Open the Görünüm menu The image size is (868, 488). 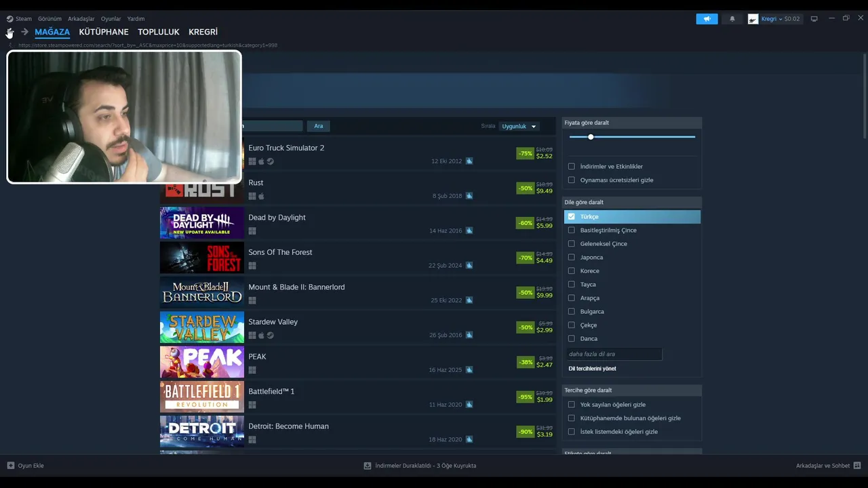tap(50, 19)
